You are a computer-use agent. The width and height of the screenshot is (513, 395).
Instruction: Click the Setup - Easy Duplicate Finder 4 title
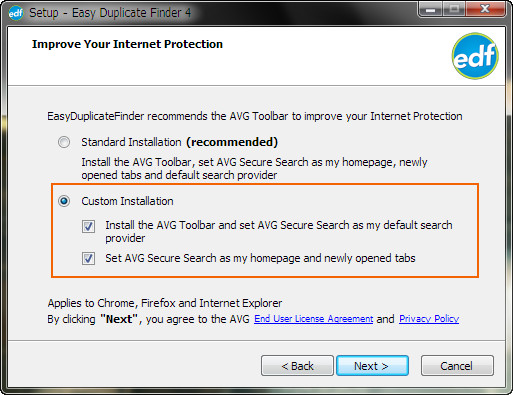click(110, 13)
